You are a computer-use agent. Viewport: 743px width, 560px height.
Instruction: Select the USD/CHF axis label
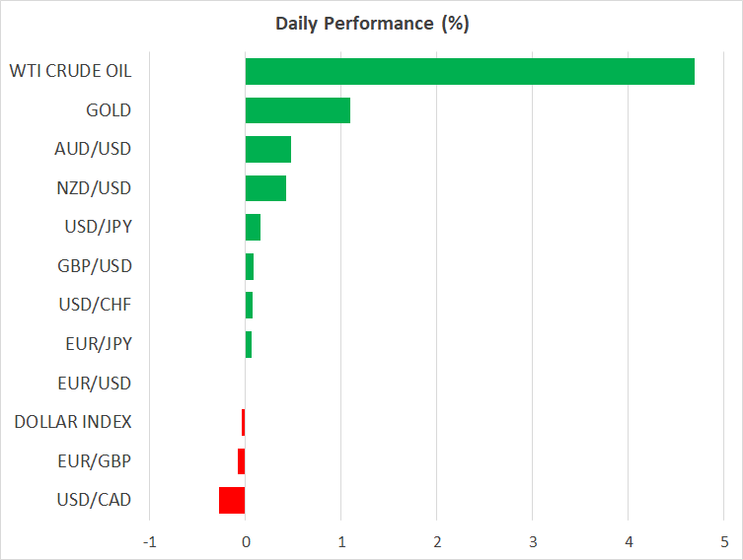pyautogui.click(x=95, y=305)
